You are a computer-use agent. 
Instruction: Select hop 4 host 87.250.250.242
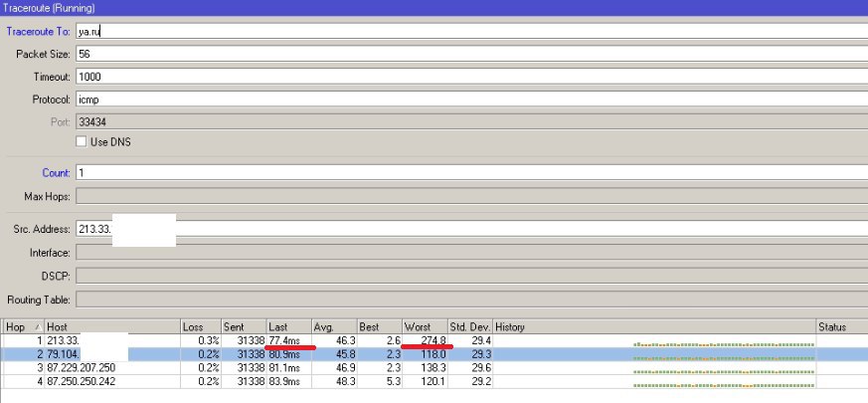click(x=82, y=381)
